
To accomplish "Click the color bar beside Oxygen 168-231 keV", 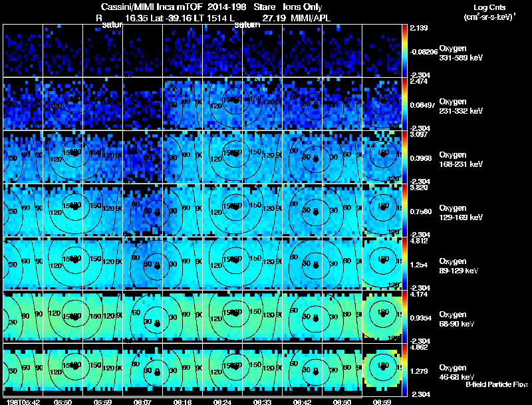I will (404, 157).
